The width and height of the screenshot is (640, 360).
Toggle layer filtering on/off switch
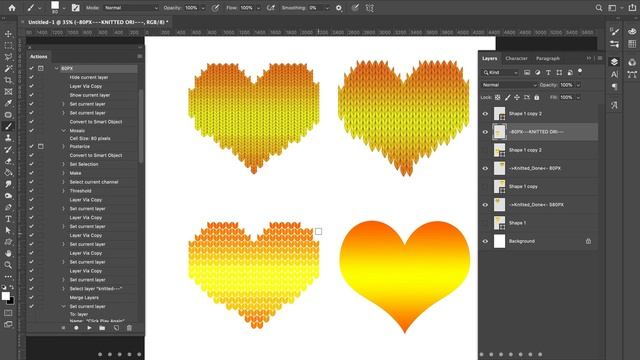(580, 71)
